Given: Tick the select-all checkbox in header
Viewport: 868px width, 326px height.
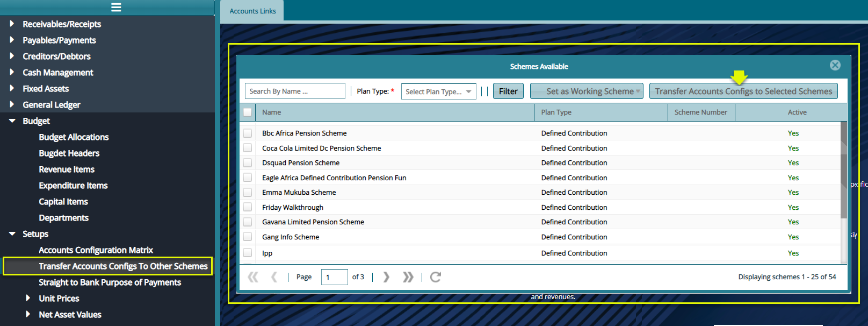Looking at the screenshot, I should click(247, 112).
